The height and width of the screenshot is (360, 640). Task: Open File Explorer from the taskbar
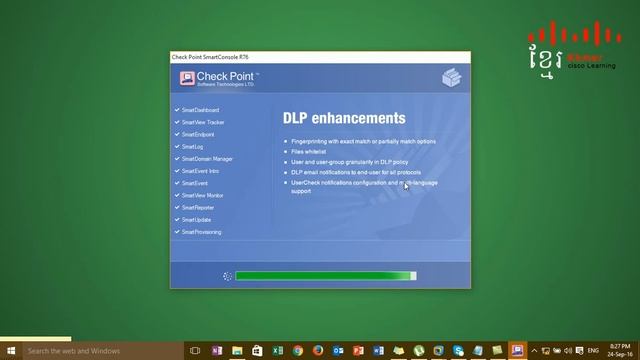[237, 351]
